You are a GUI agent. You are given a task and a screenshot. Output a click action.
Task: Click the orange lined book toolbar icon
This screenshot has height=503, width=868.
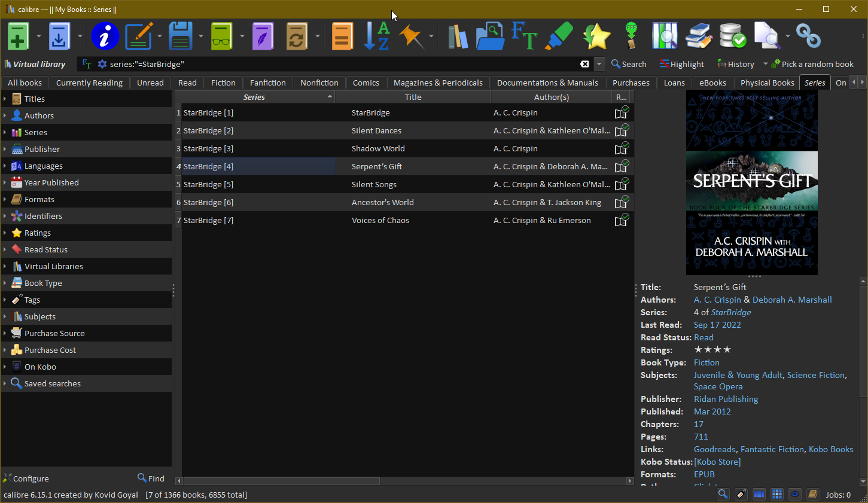342,36
